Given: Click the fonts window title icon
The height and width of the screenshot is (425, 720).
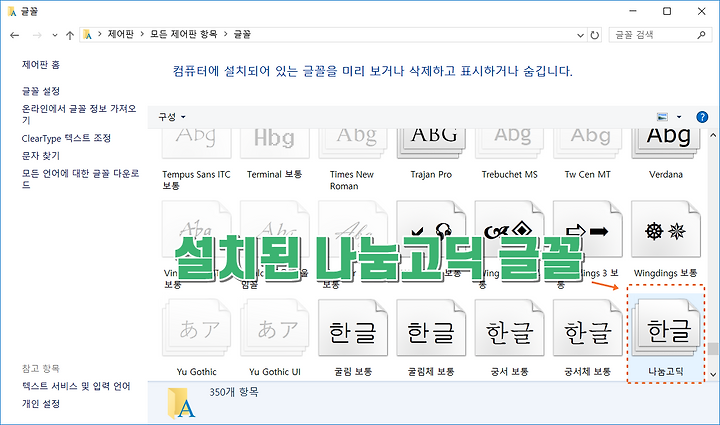Looking at the screenshot, I should pos(12,11).
